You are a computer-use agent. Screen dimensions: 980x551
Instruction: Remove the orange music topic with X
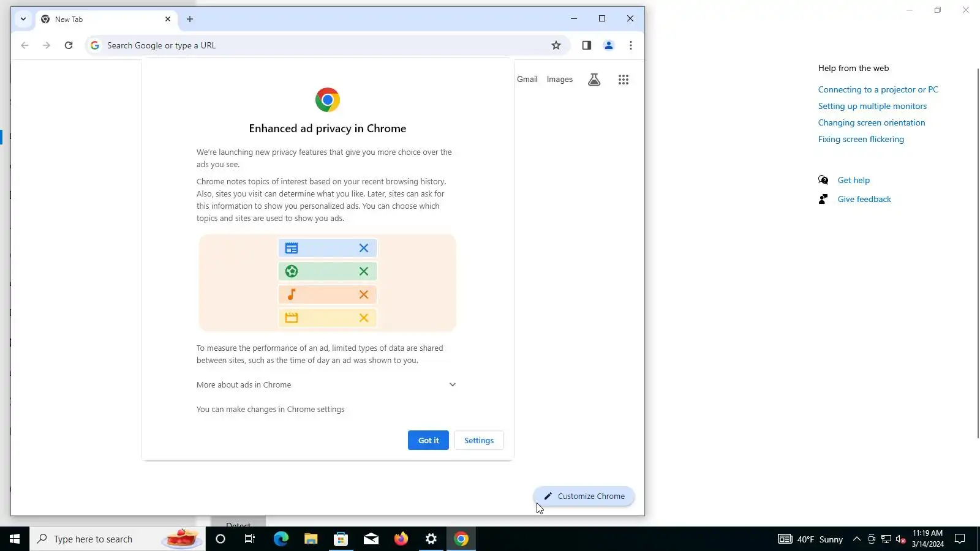(x=364, y=294)
